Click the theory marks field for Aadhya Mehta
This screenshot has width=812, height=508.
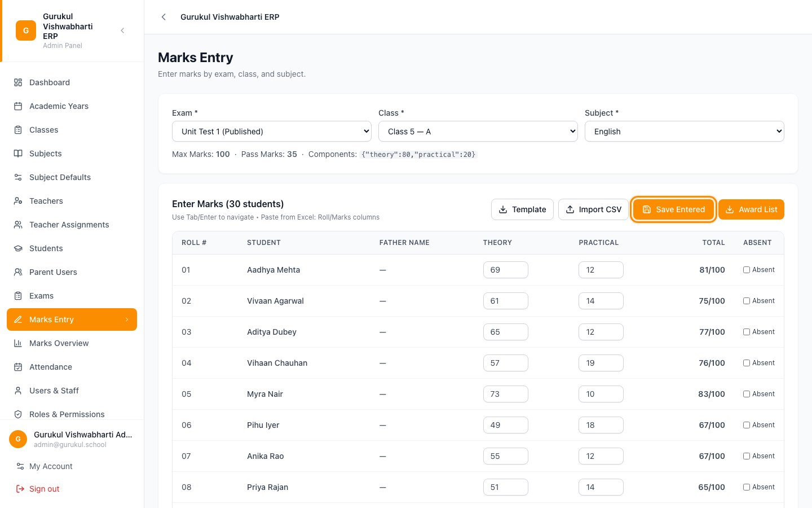(x=506, y=270)
